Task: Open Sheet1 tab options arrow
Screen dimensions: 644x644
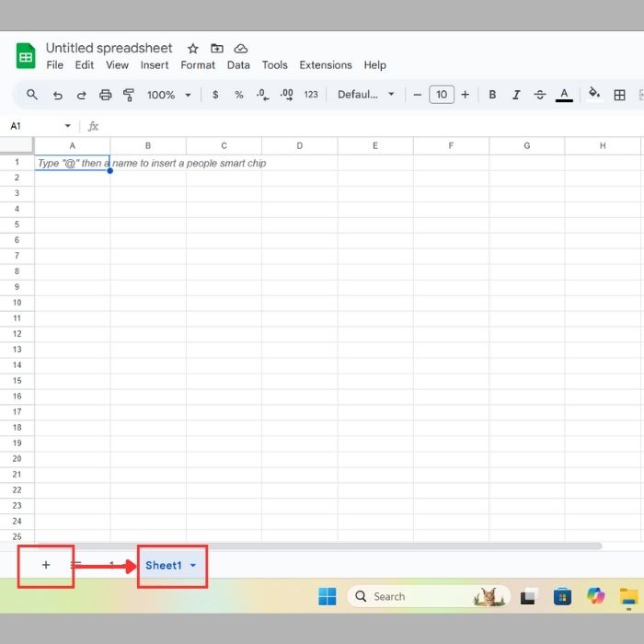Action: click(x=193, y=566)
